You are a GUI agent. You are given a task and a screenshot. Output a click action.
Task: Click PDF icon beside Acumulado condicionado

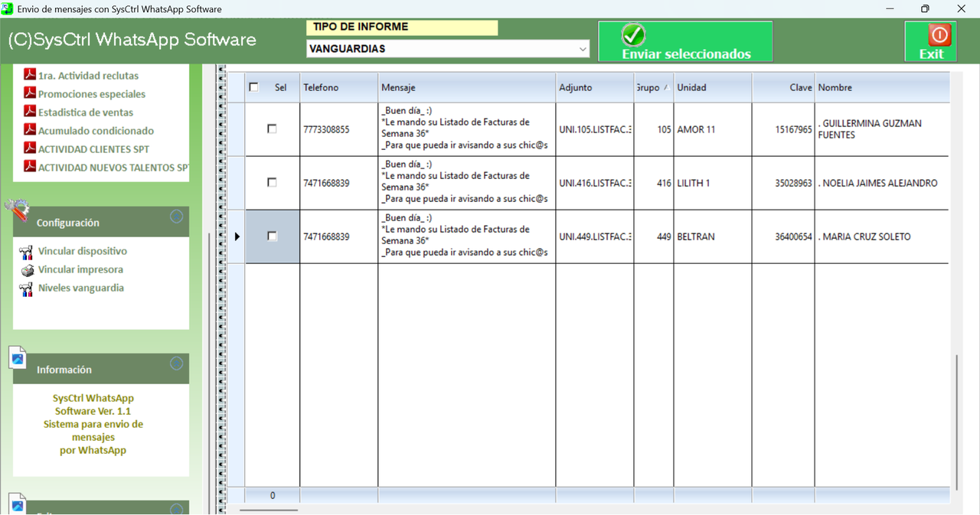point(30,130)
